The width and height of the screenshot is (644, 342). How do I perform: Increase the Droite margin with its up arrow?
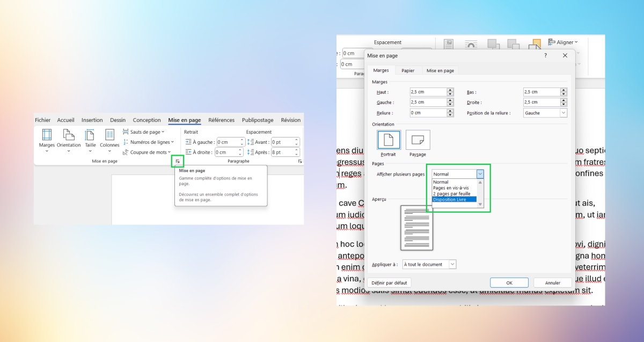click(563, 100)
